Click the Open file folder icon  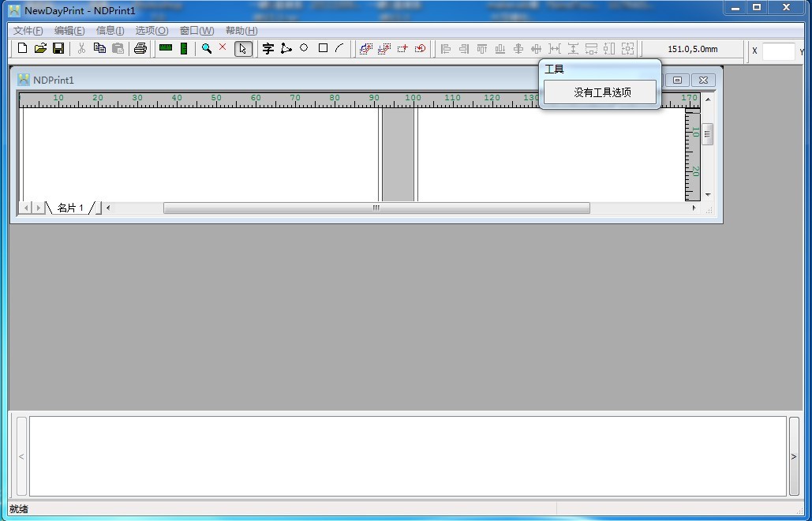click(x=40, y=48)
